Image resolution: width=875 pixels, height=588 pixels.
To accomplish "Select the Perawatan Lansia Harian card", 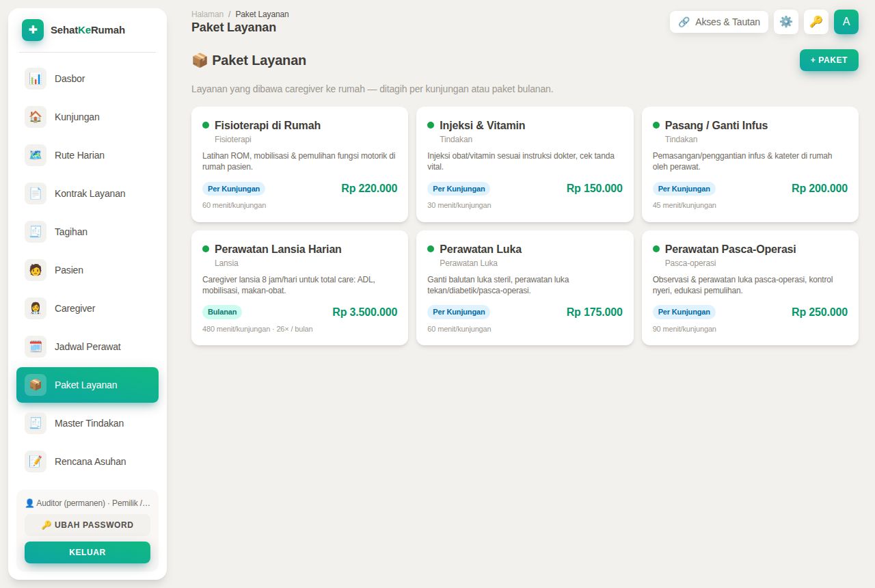I will [x=299, y=288].
